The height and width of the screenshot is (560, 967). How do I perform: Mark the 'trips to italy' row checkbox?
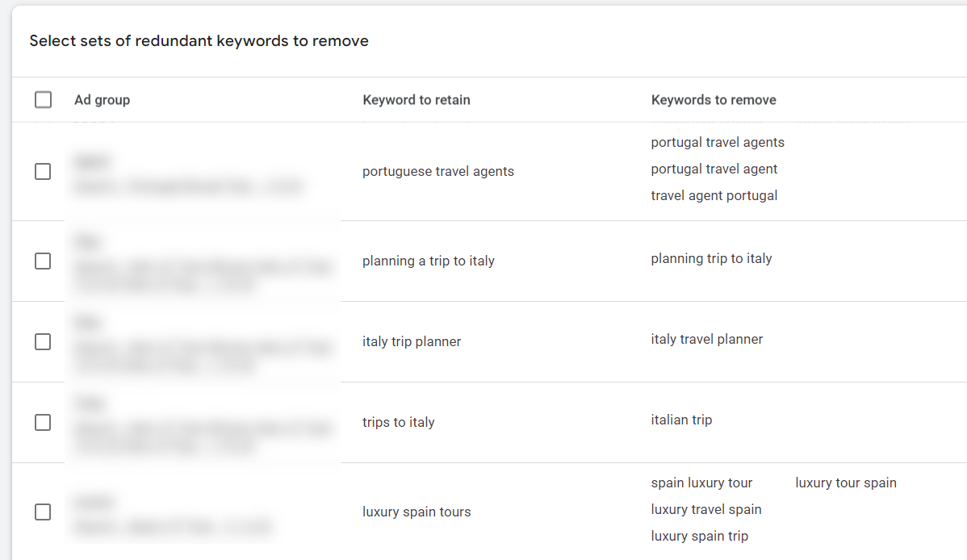point(44,423)
